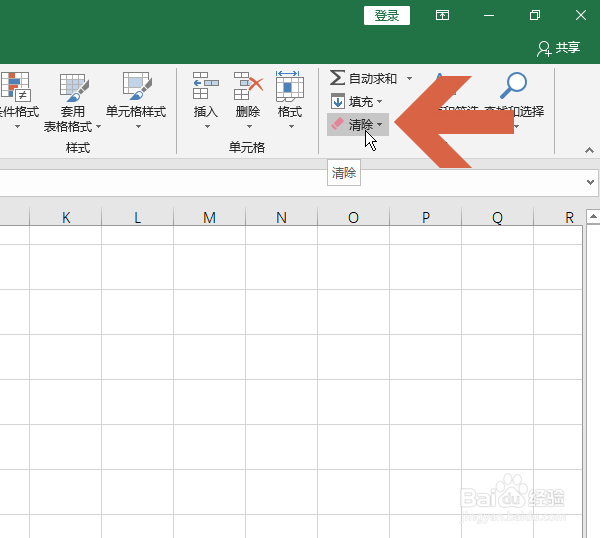Select column Q header
Screen dimensions: 600x538
tap(497, 217)
